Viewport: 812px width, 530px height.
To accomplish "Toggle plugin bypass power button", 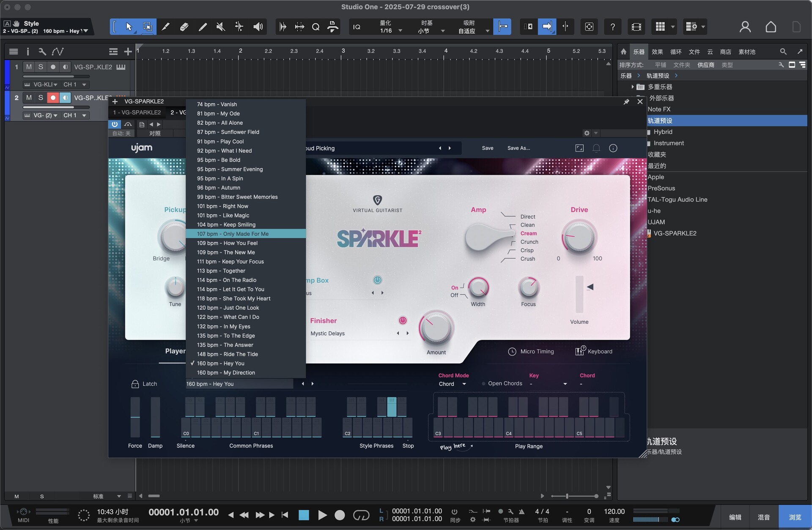I will [x=114, y=124].
